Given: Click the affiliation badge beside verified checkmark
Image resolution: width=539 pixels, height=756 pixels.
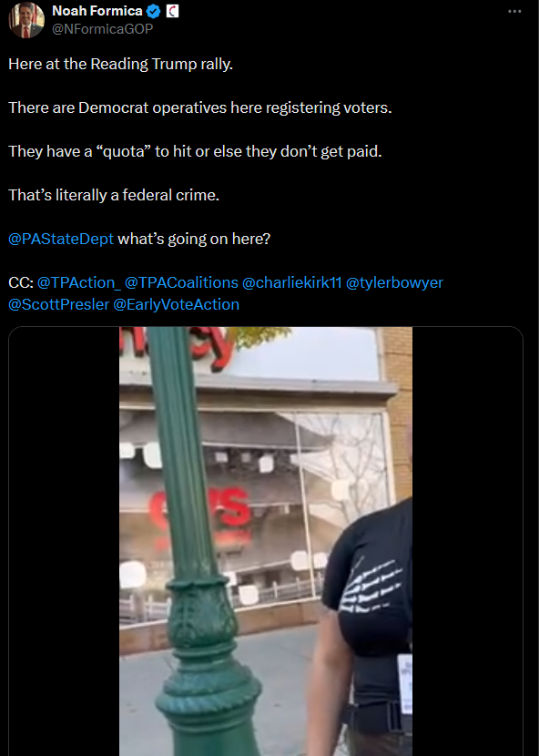Looking at the screenshot, I should (172, 11).
